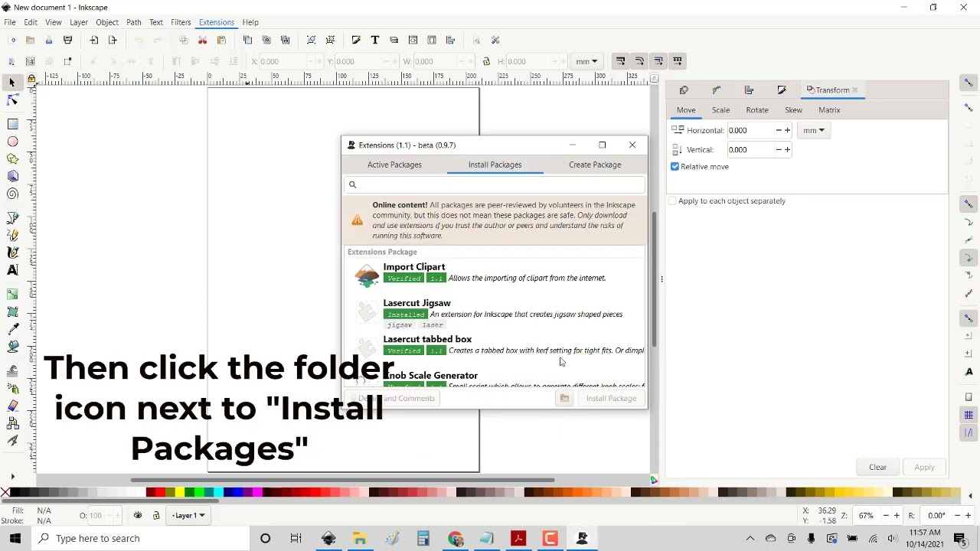The width and height of the screenshot is (980, 551).
Task: Select the Eraser tool
Action: (x=12, y=406)
